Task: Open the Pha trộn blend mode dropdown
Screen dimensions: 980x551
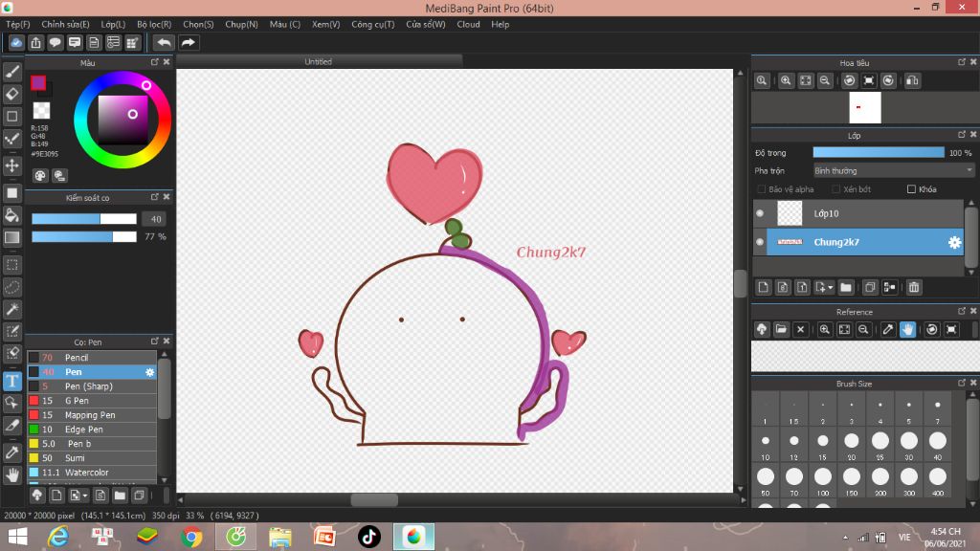Action: click(x=893, y=170)
